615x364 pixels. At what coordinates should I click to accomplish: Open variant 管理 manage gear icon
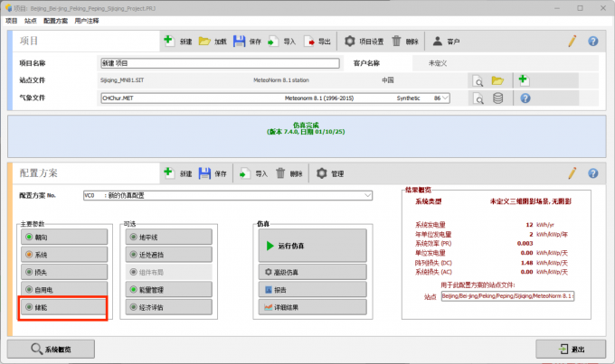point(322,173)
